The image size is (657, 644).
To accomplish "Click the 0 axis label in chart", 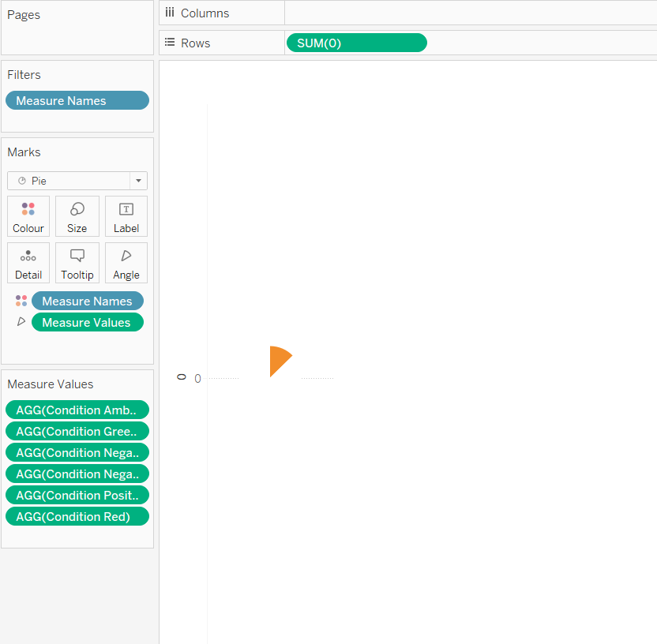I will (x=197, y=379).
